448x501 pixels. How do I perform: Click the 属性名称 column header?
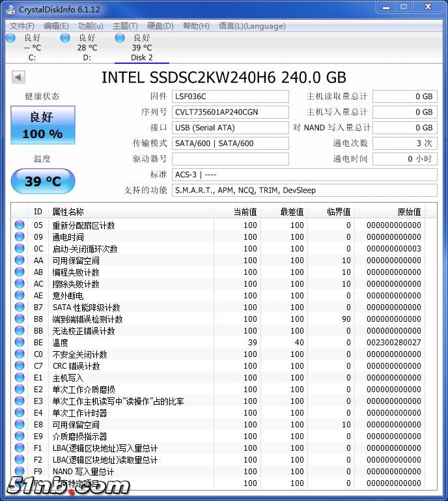click(x=68, y=212)
